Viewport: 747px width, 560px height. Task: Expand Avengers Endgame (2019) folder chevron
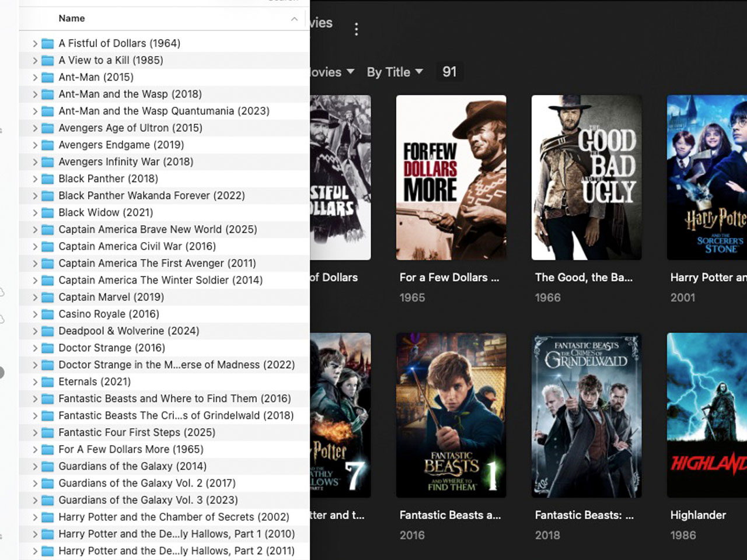[35, 145]
